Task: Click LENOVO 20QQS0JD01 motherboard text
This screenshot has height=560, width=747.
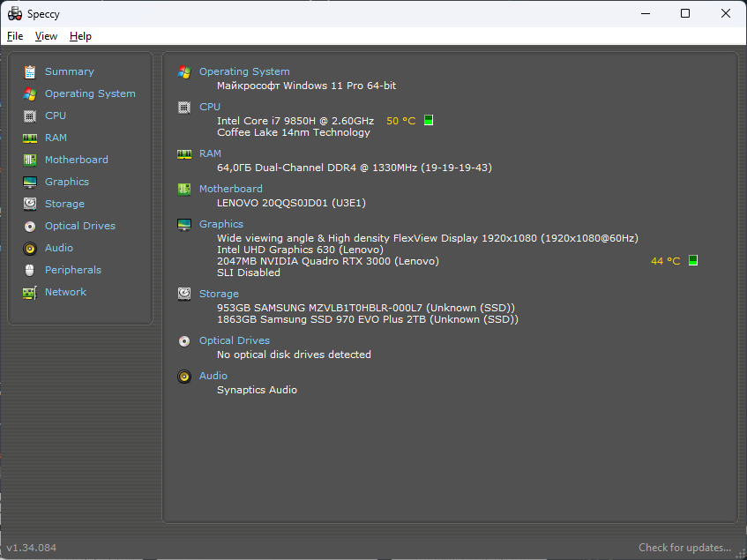Action: click(291, 203)
